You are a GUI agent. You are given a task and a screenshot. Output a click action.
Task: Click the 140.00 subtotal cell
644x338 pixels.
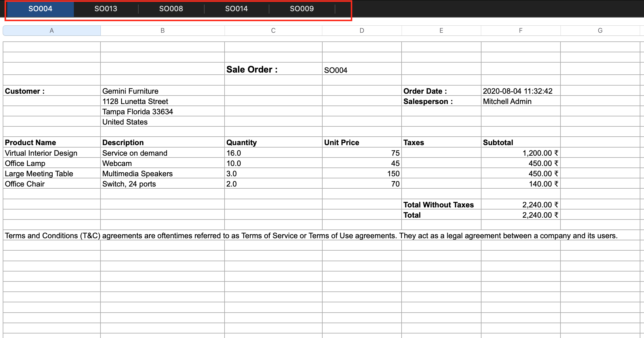point(521,184)
